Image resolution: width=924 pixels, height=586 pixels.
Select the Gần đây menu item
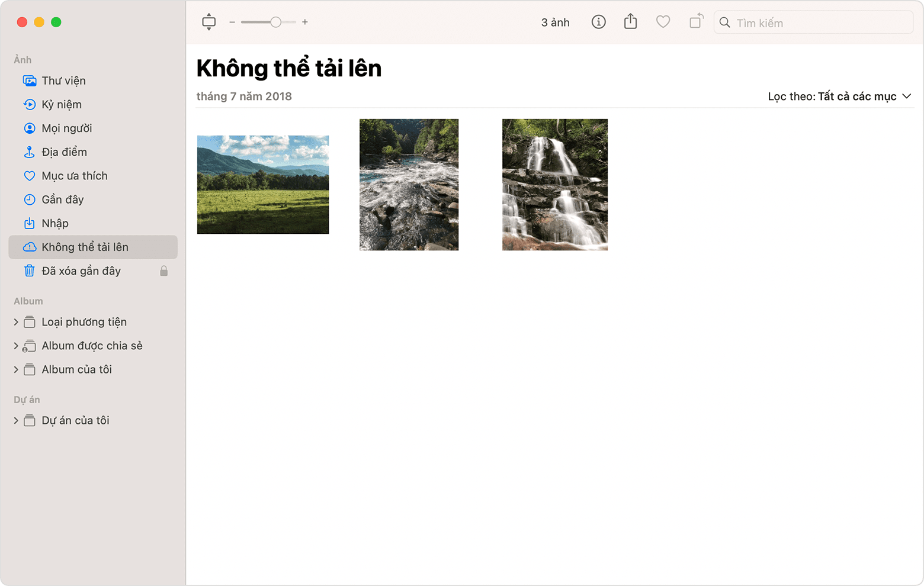[62, 199]
